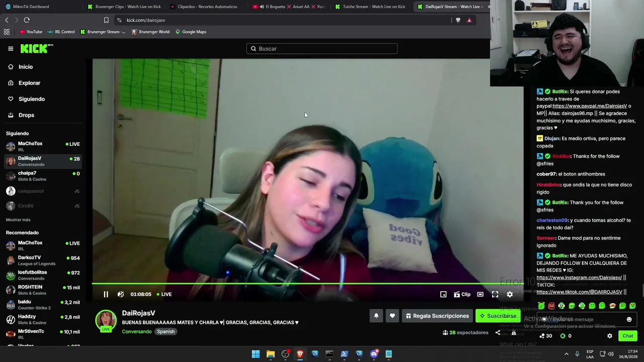Screen dimensions: 644x362
Task: Switch to Clipados Recortes Automaticos tab
Action: pos(207,7)
